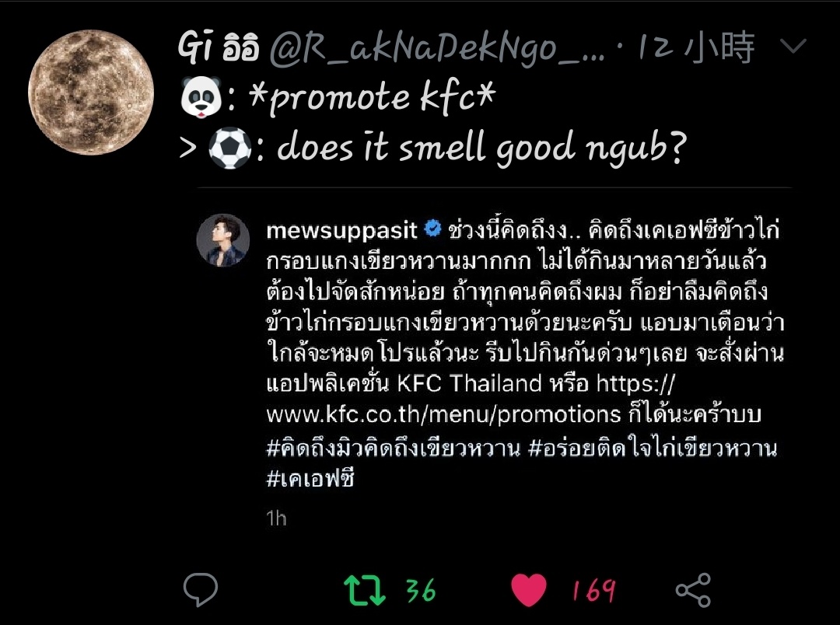Viewport: 840px width, 625px height.
Task: Open the moon profile avatar
Action: point(90,92)
